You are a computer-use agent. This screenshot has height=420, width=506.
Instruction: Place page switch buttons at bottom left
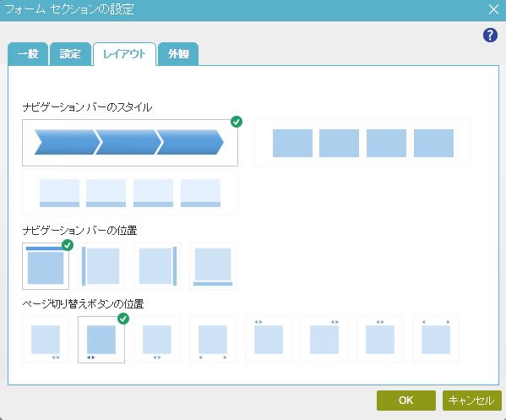[x=101, y=340]
